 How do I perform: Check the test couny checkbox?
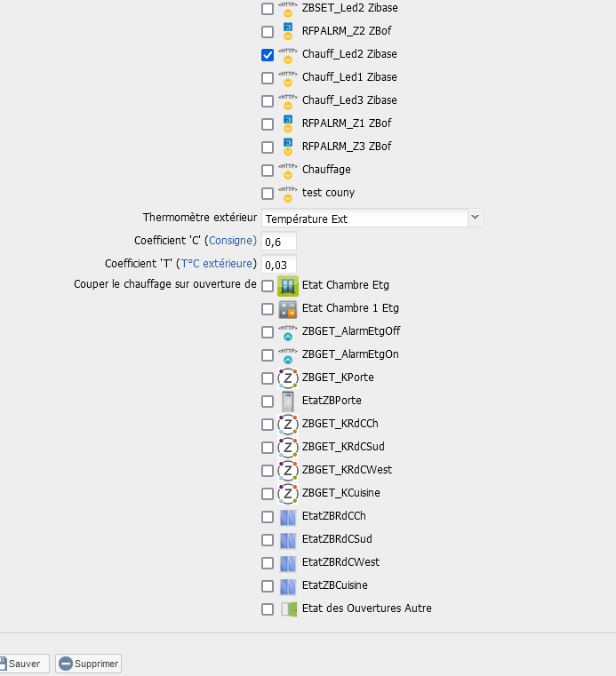(x=268, y=194)
